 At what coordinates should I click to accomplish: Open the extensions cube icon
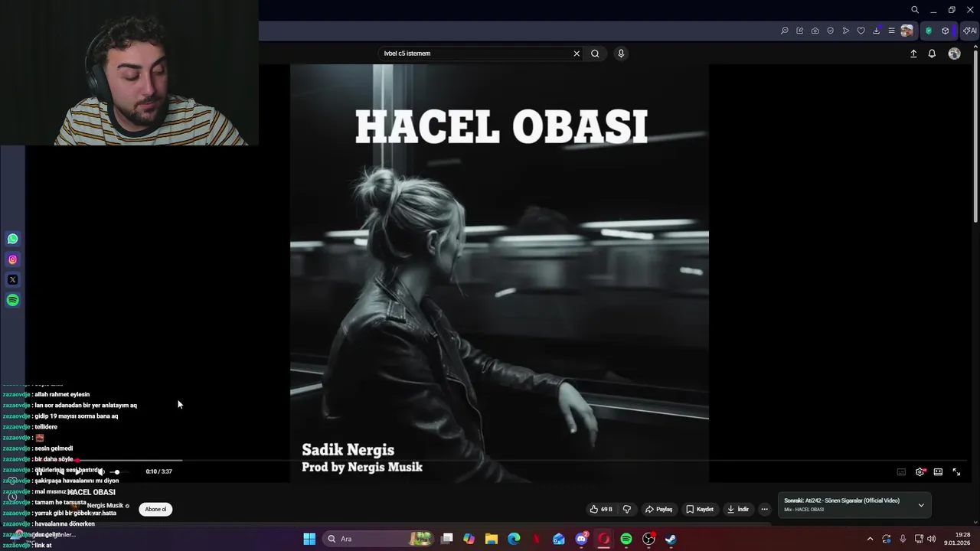[946, 31]
